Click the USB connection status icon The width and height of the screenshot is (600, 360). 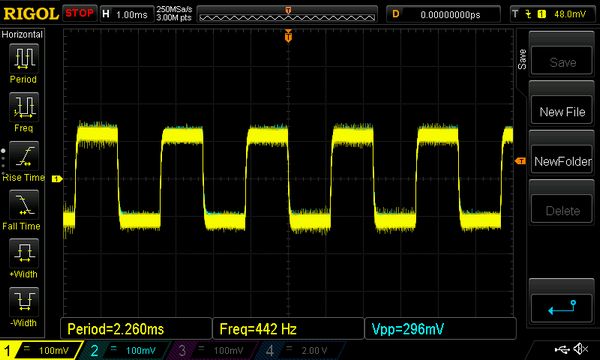tap(562, 349)
